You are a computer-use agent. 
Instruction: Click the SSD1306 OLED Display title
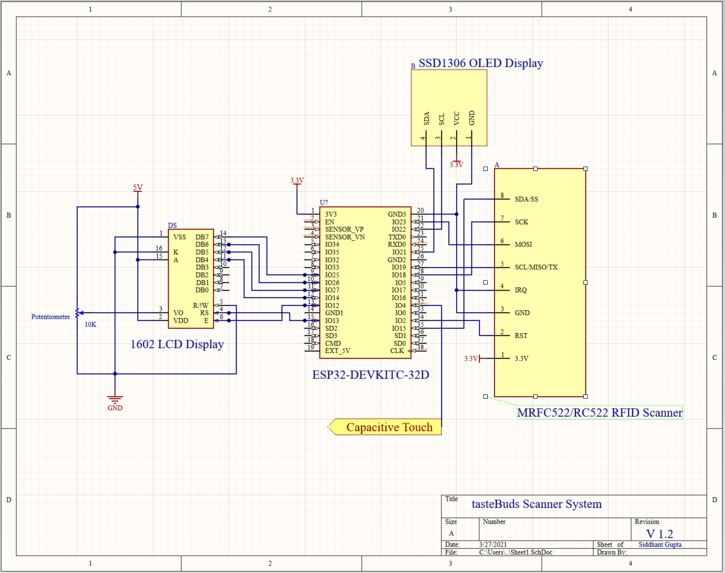pyautogui.click(x=480, y=63)
